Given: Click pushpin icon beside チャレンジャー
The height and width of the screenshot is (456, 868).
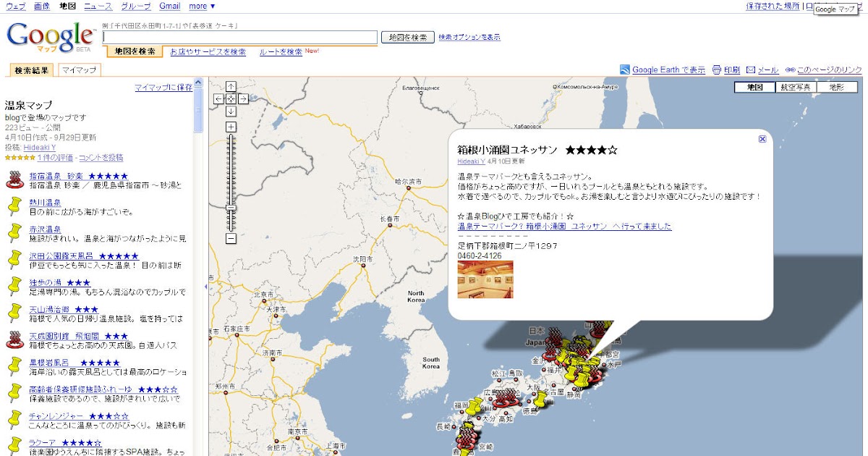Looking at the screenshot, I should (14, 421).
